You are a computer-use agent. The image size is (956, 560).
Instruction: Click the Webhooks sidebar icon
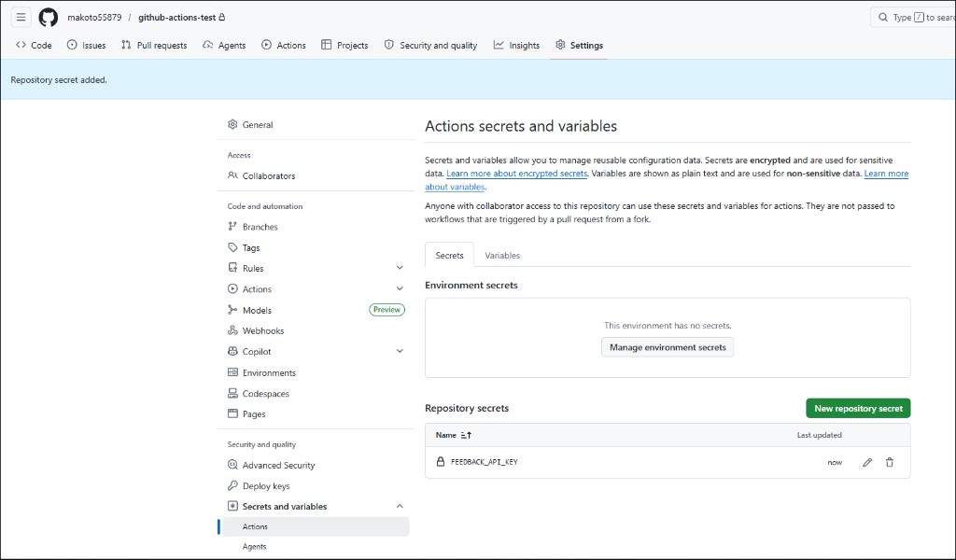(232, 331)
